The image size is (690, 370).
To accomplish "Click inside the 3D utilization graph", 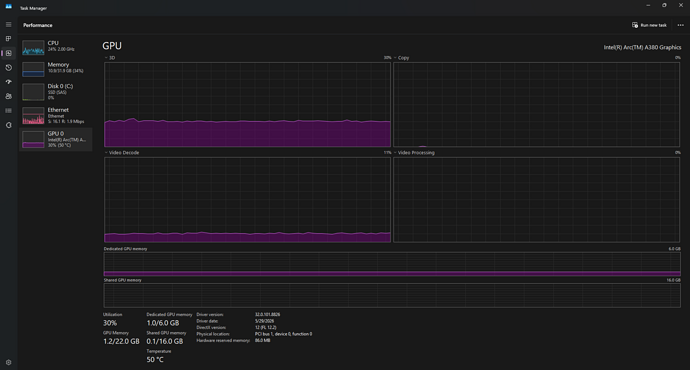I will pos(247,104).
